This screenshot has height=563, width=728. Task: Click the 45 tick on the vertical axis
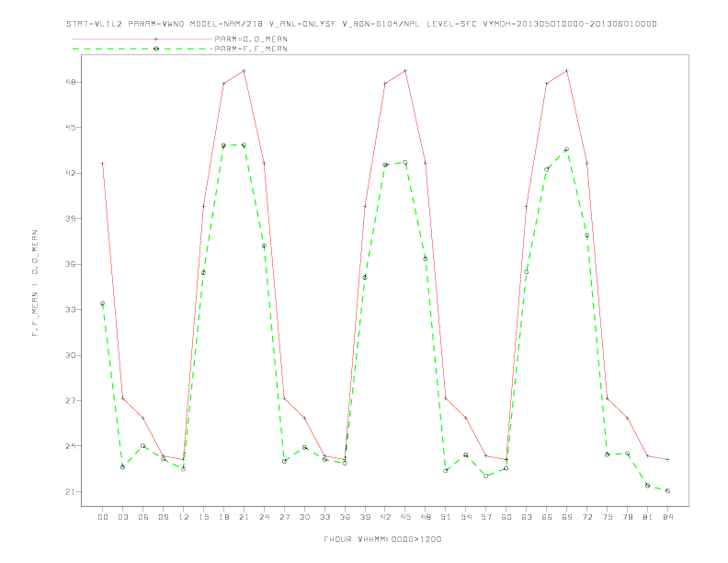[73, 128]
